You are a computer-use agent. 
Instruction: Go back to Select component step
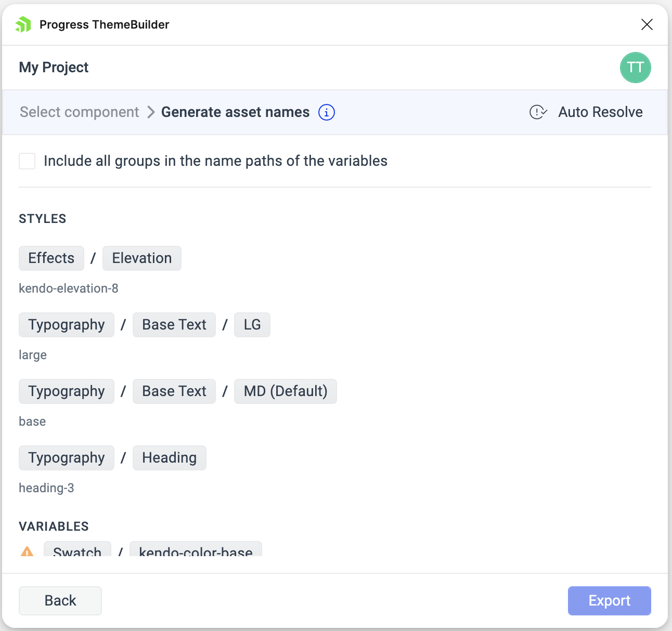click(x=79, y=112)
